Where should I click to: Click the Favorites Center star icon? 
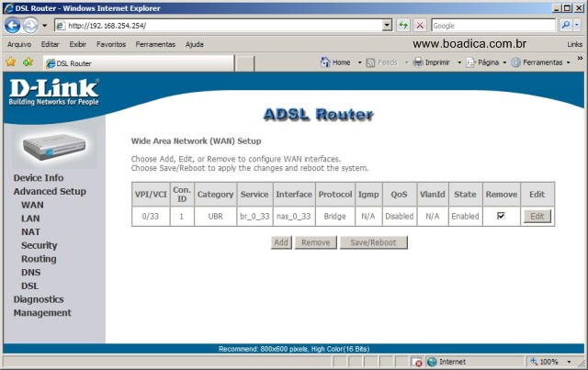[x=10, y=62]
